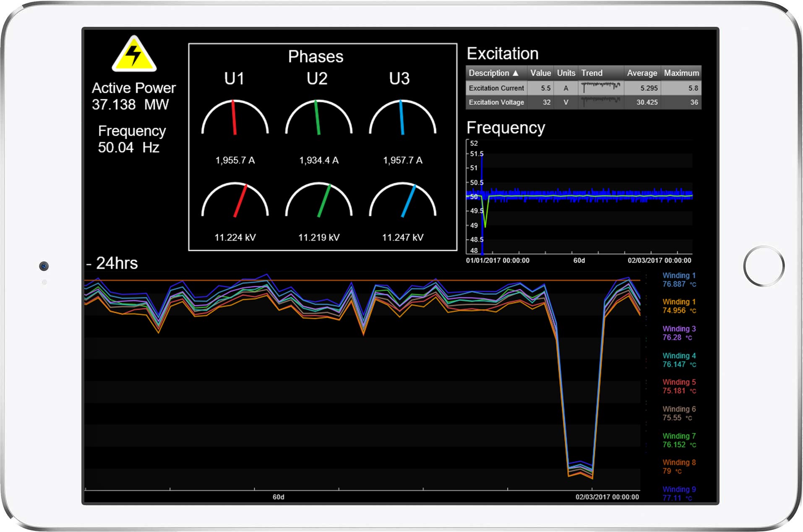Click the average cell 5.295
803x532 pixels.
point(649,88)
